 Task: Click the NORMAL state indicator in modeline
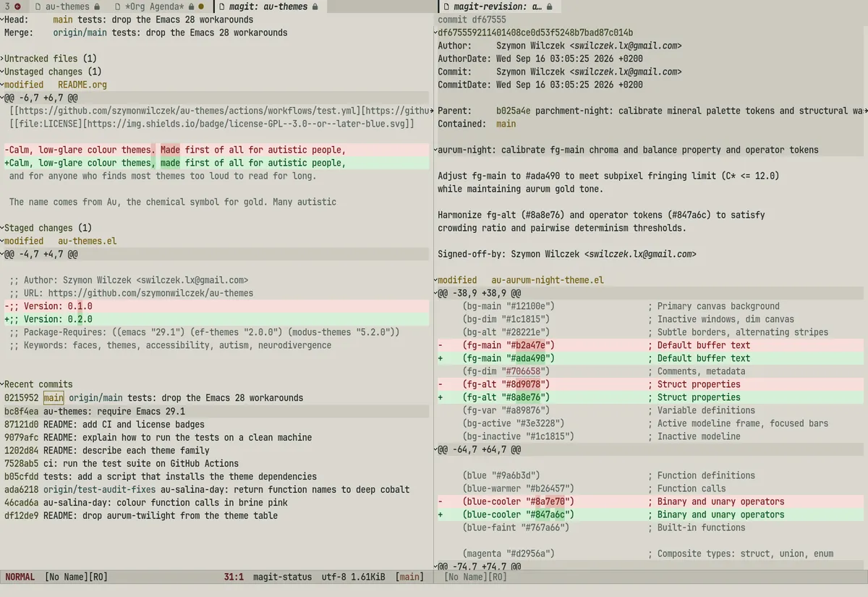[20, 577]
